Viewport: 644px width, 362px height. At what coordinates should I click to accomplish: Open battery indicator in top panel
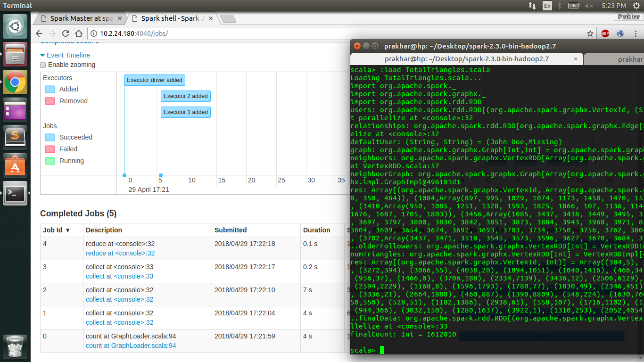pyautogui.click(x=573, y=6)
